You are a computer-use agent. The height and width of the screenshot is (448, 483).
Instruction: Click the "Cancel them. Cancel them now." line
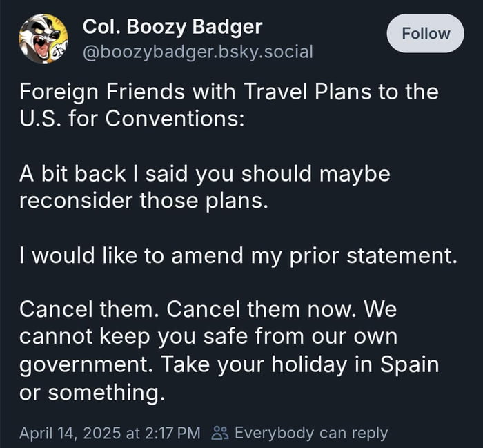208,309
